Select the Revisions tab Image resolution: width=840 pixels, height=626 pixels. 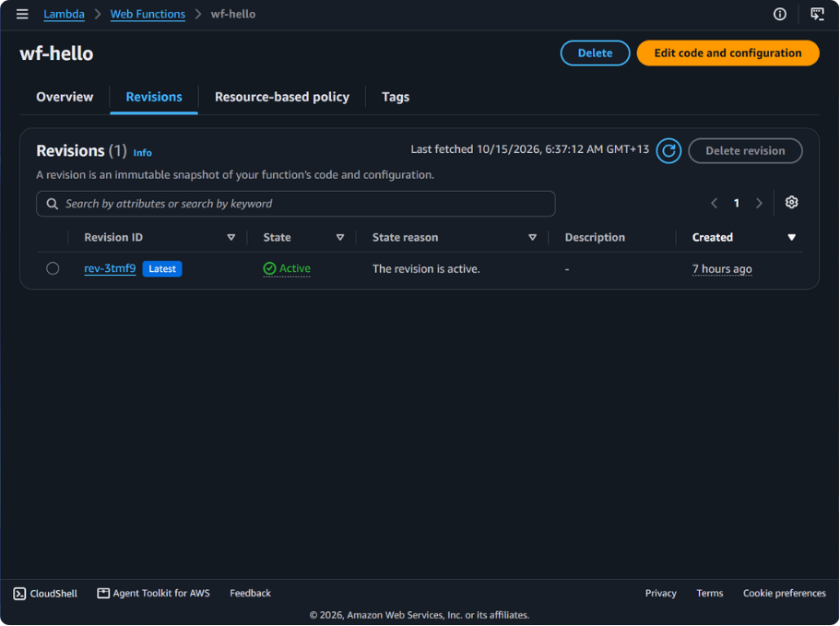click(x=154, y=97)
